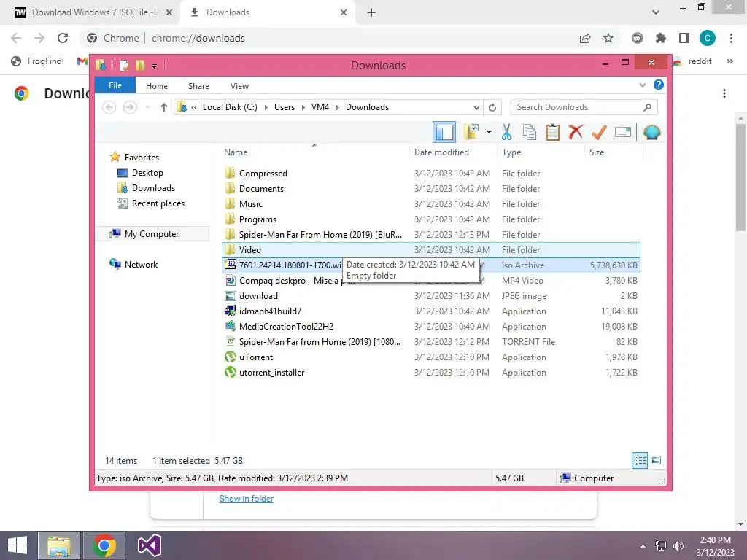Screen dimensions: 747x560
Task: Select Favorites heading in navigation pane
Action: pyautogui.click(x=142, y=157)
